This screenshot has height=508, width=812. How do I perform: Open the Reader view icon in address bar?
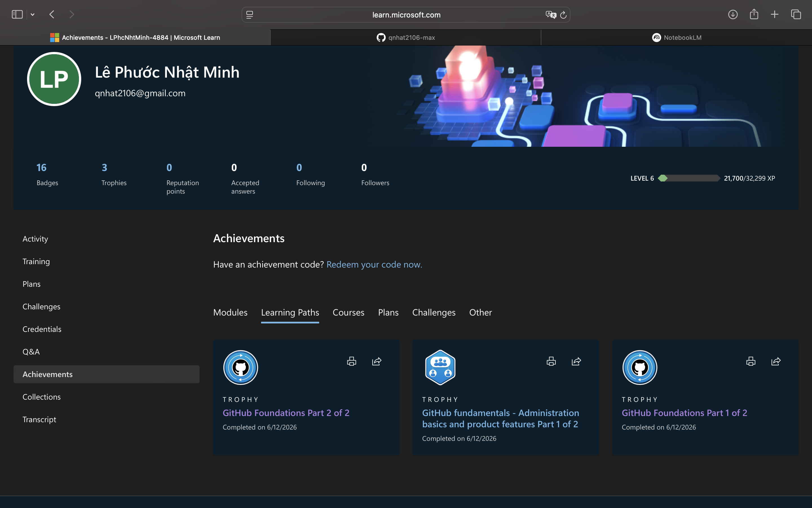click(250, 15)
